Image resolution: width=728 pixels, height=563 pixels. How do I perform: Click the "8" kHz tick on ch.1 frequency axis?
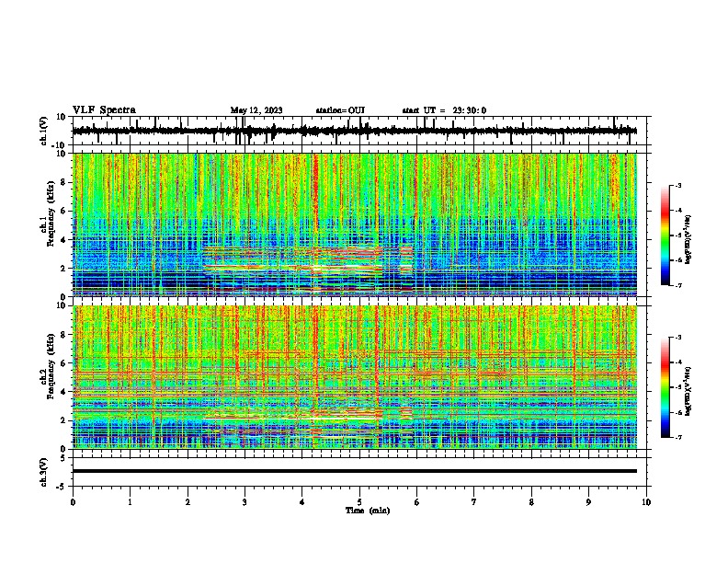63,182
